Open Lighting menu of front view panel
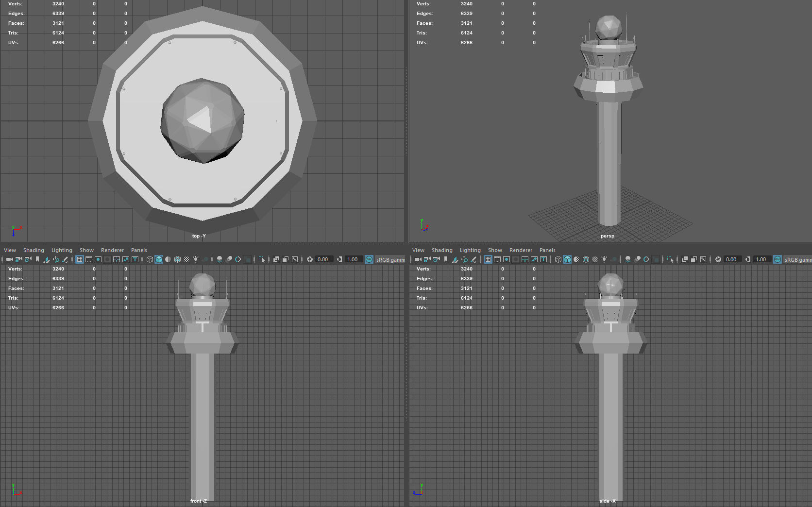The height and width of the screenshot is (507, 812). click(62, 250)
